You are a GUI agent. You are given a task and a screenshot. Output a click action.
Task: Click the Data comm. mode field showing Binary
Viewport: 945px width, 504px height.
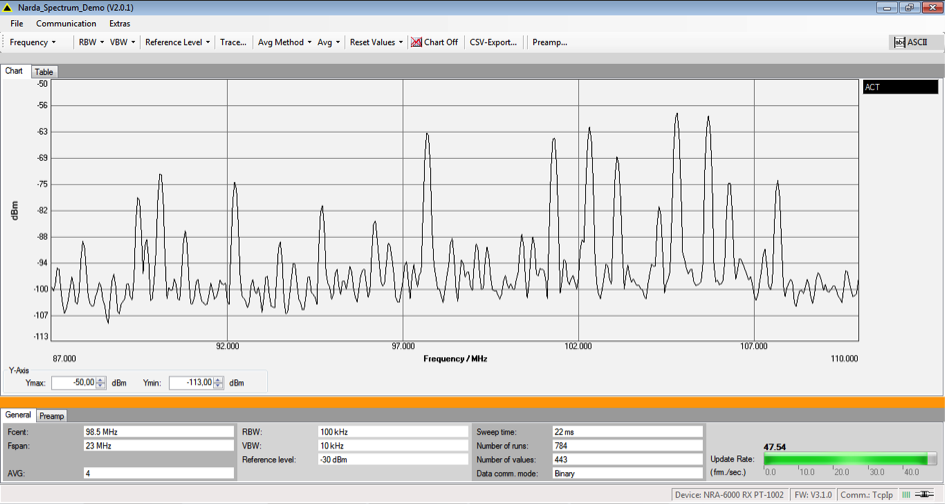click(x=627, y=473)
